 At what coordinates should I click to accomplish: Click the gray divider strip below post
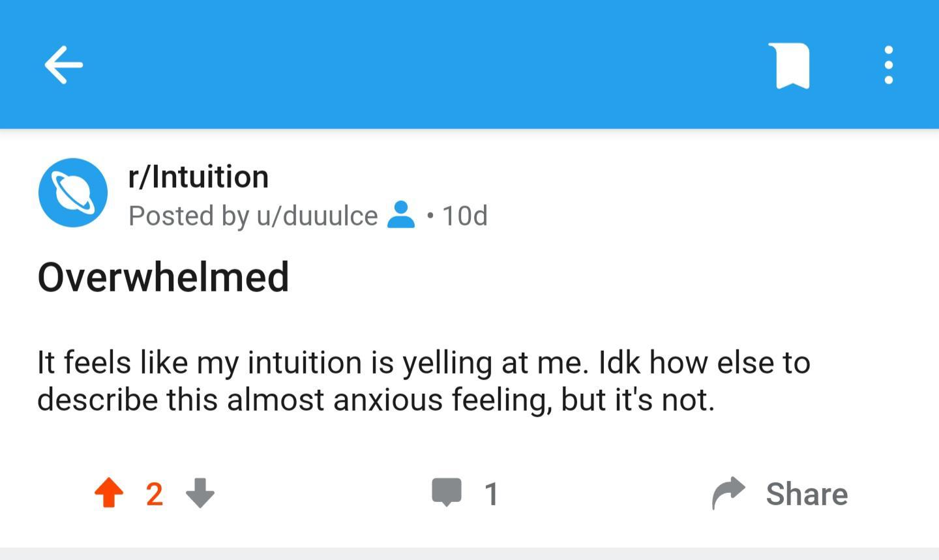[469, 553]
